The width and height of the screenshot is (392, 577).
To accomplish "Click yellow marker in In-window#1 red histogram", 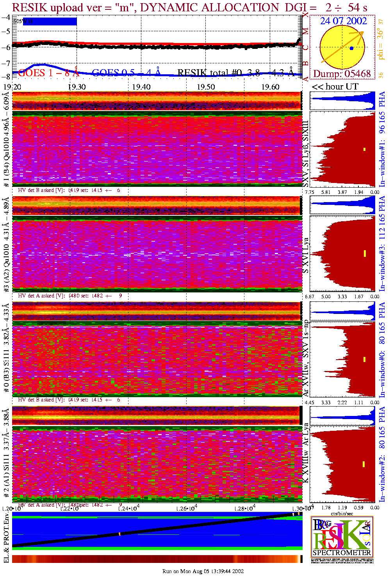I will [364, 149].
